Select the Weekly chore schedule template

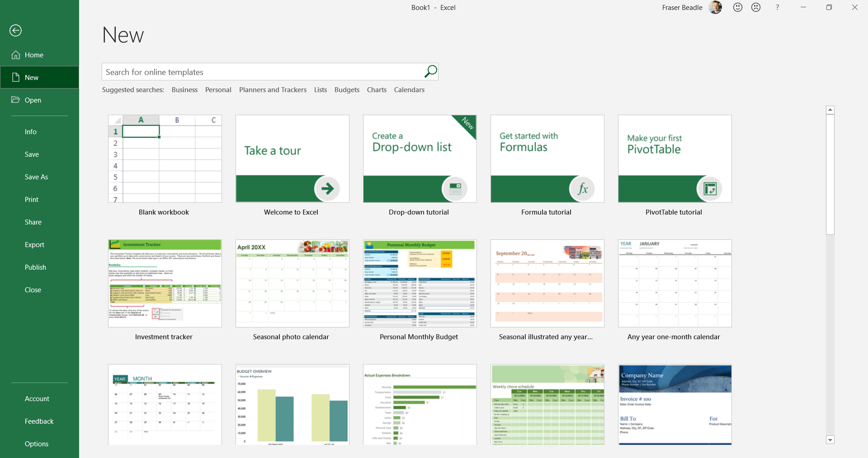[x=547, y=404]
